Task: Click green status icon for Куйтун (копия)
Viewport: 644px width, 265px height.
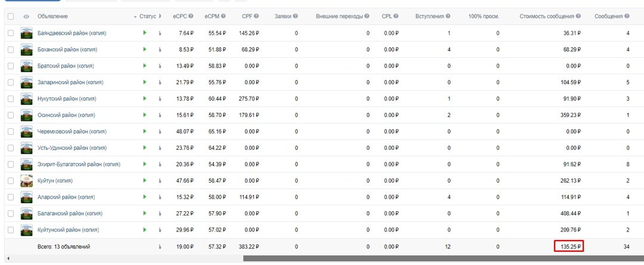Action: point(144,180)
